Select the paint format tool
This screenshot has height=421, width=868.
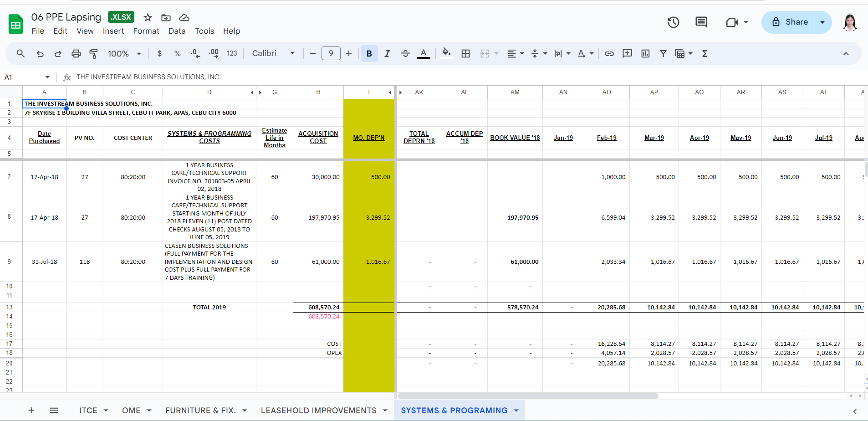(93, 54)
